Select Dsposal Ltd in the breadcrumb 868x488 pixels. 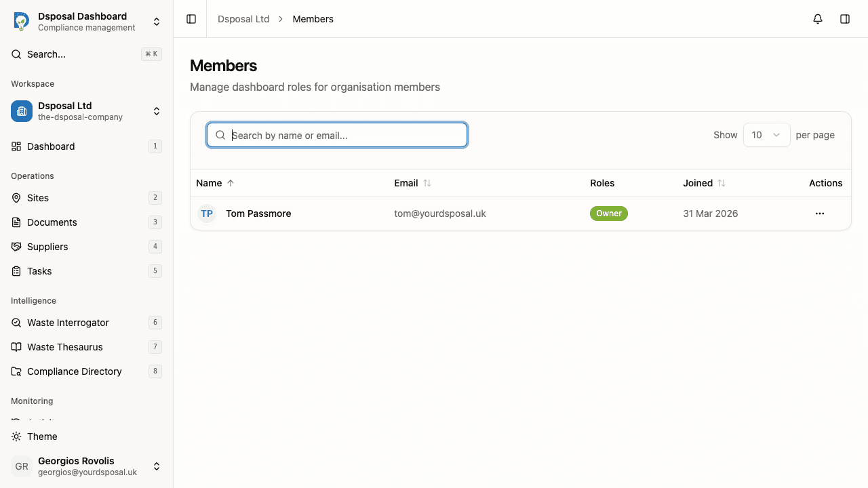coord(243,19)
